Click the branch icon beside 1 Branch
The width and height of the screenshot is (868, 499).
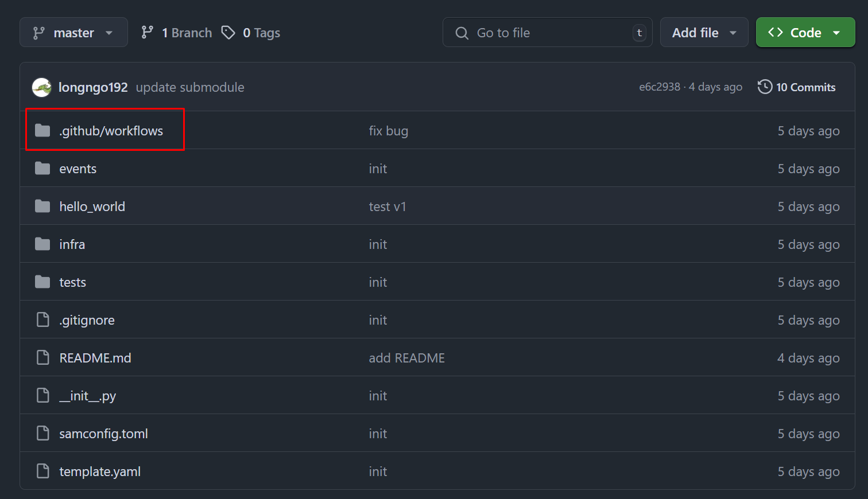(148, 33)
